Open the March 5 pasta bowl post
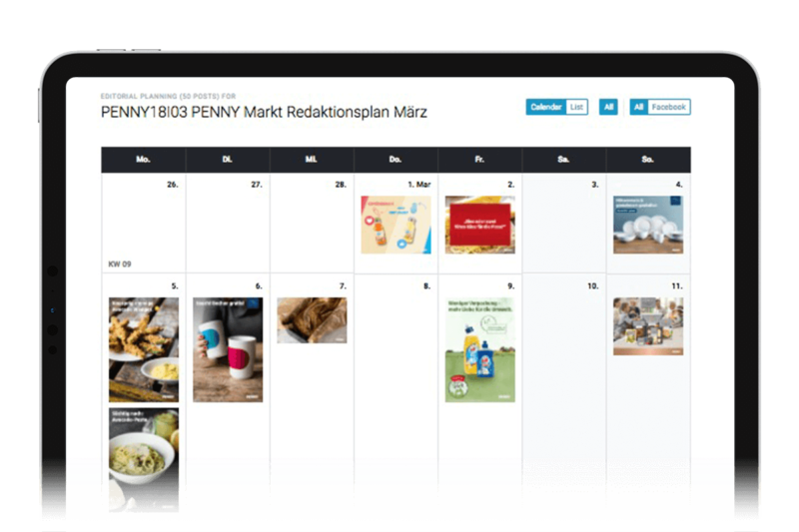The image size is (799, 532). coord(144,459)
